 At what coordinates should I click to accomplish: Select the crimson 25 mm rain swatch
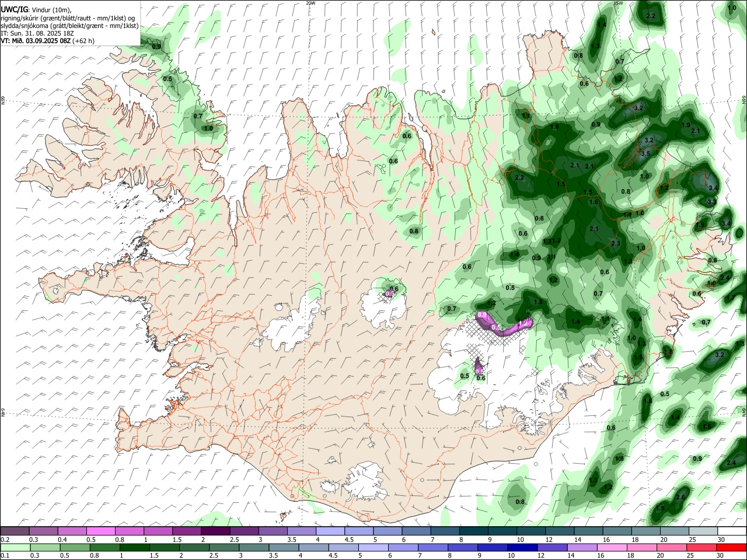[703, 547]
